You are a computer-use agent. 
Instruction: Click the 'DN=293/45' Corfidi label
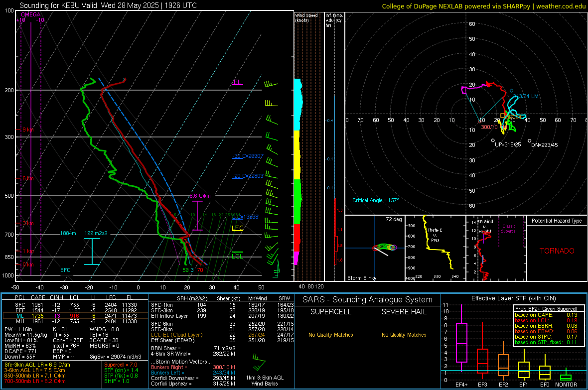point(545,145)
